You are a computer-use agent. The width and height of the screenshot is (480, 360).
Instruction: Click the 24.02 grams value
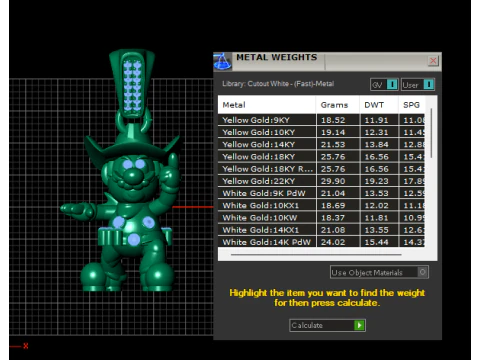333,242
